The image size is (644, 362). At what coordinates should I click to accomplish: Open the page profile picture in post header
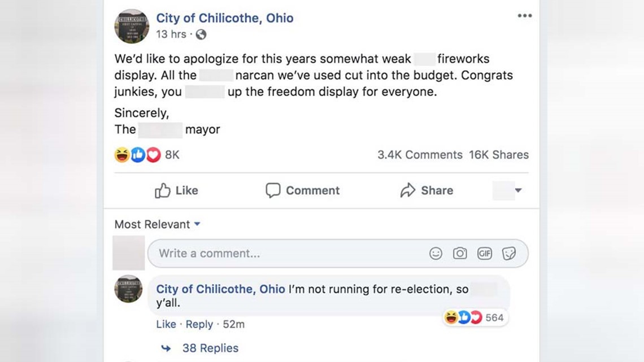coord(132,27)
